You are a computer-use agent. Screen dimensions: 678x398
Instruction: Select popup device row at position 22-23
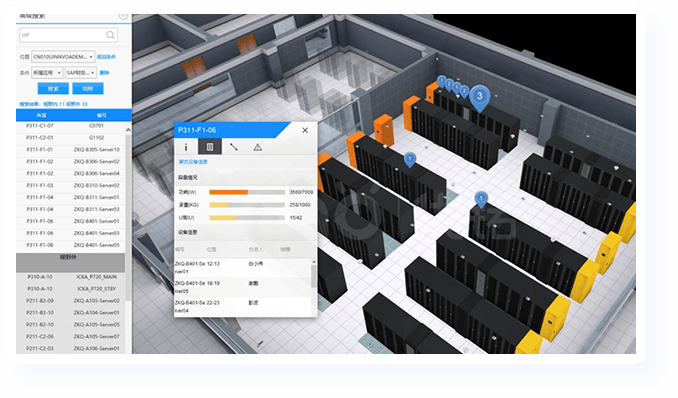pyautogui.click(x=243, y=307)
